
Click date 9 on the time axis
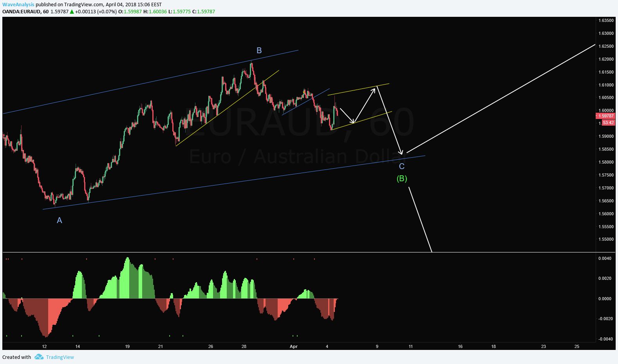377,346
